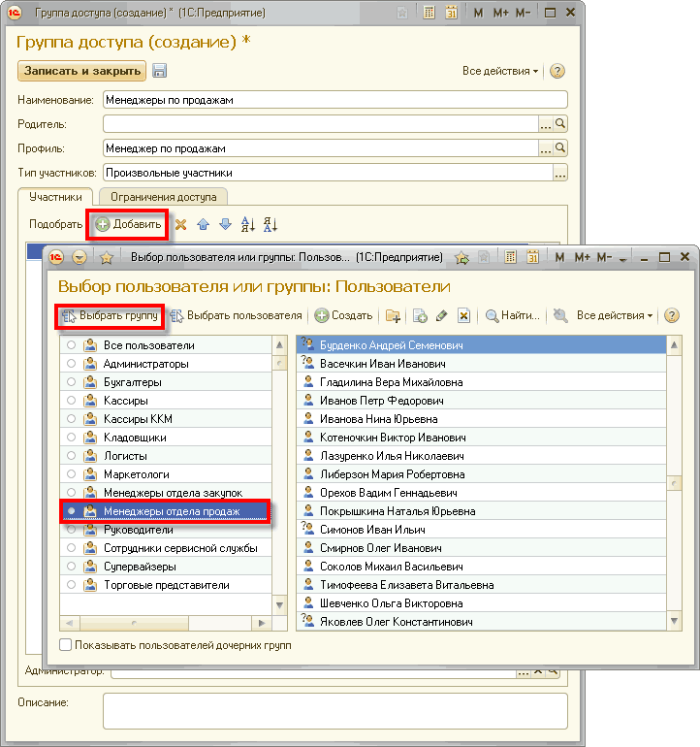Open Все действия menu in access group form
The height and width of the screenshot is (747, 700).
[500, 71]
